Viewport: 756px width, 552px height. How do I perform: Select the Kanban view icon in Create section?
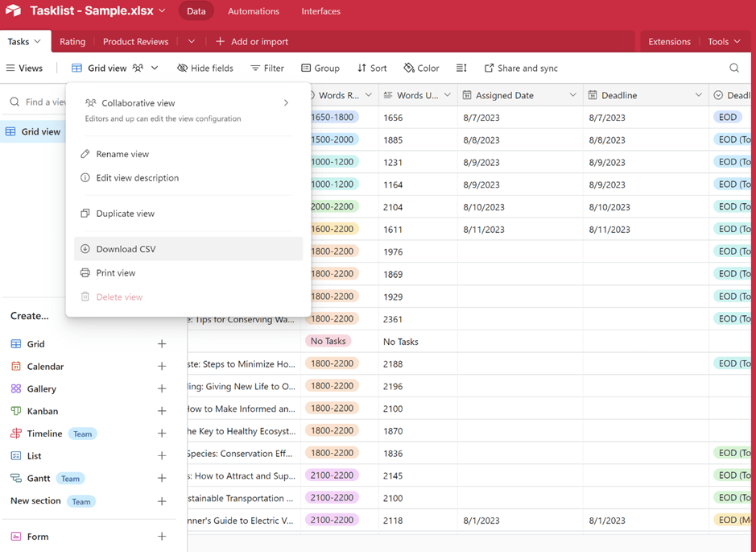(x=17, y=411)
